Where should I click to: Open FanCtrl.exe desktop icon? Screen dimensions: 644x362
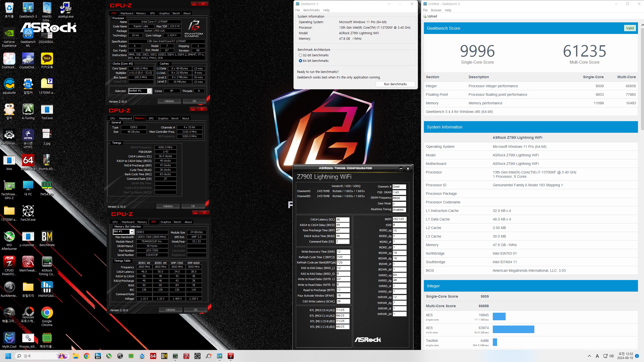click(28, 213)
